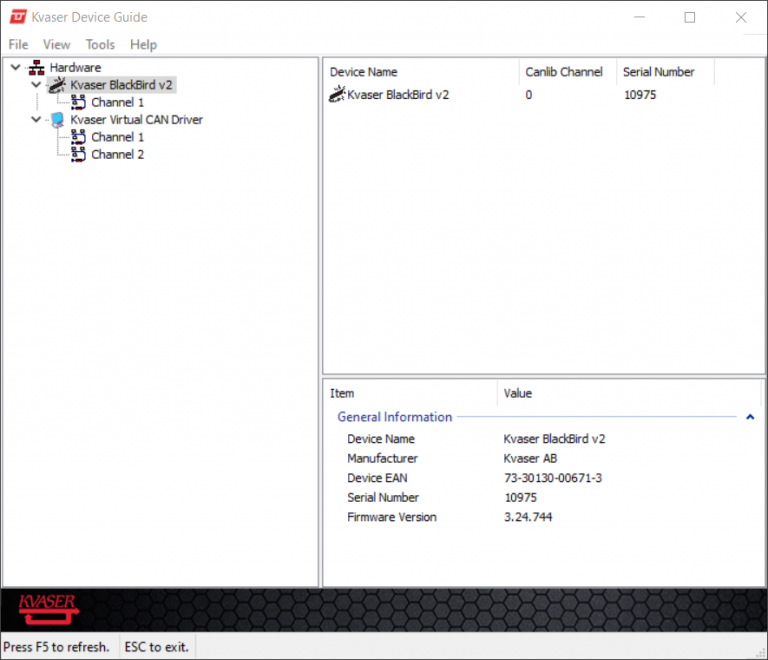Click the Virtual CAN Driver icon
Screen dimensions: 768x660
[58, 120]
